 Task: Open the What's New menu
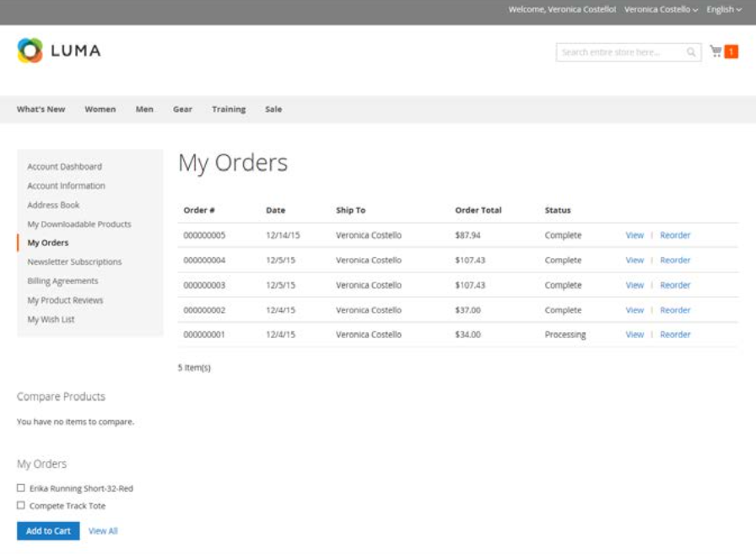(41, 110)
